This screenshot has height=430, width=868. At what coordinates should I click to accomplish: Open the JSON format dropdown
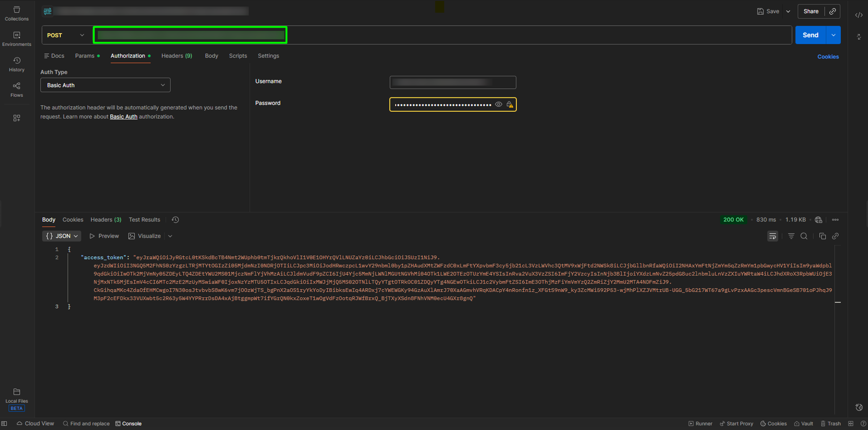click(x=62, y=236)
